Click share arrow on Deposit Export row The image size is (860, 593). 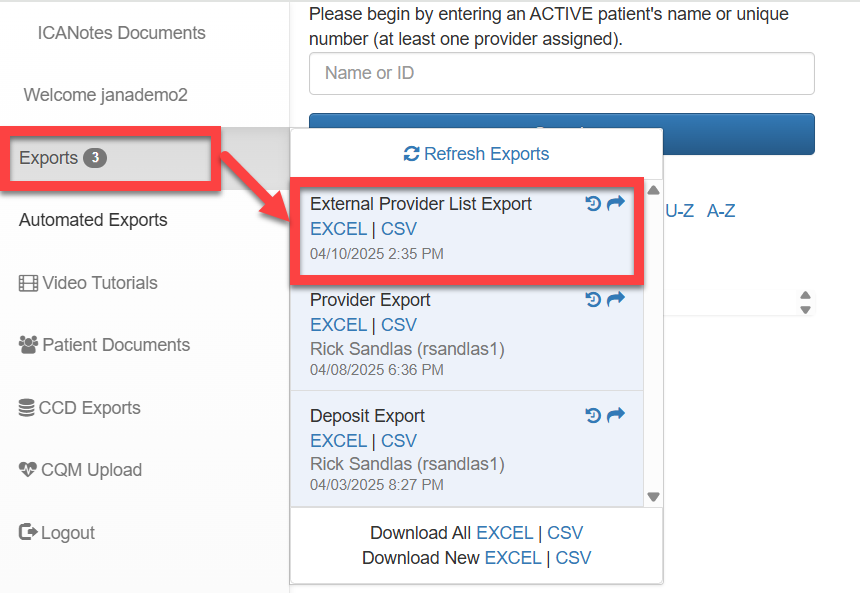pos(616,415)
